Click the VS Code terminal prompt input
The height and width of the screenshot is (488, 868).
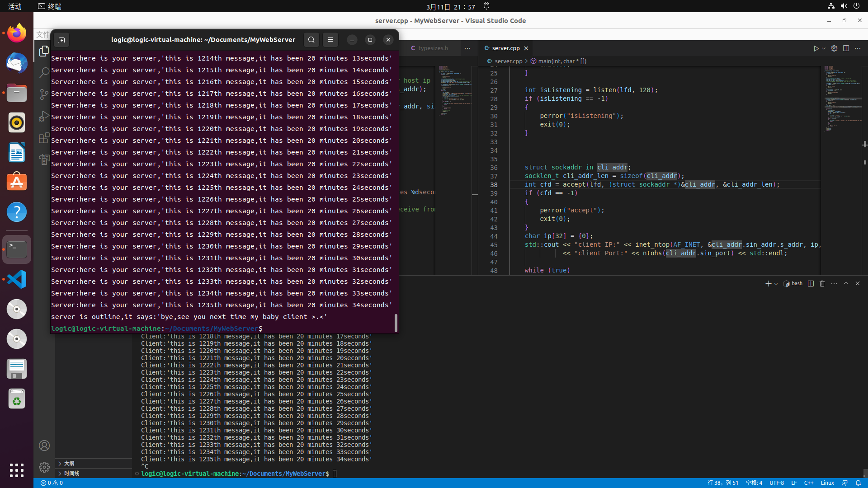click(x=335, y=474)
